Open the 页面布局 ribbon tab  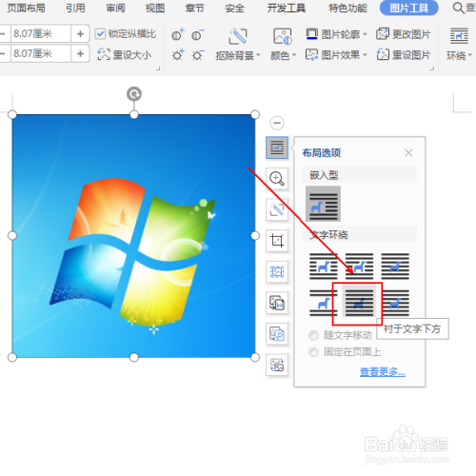[x=26, y=8]
